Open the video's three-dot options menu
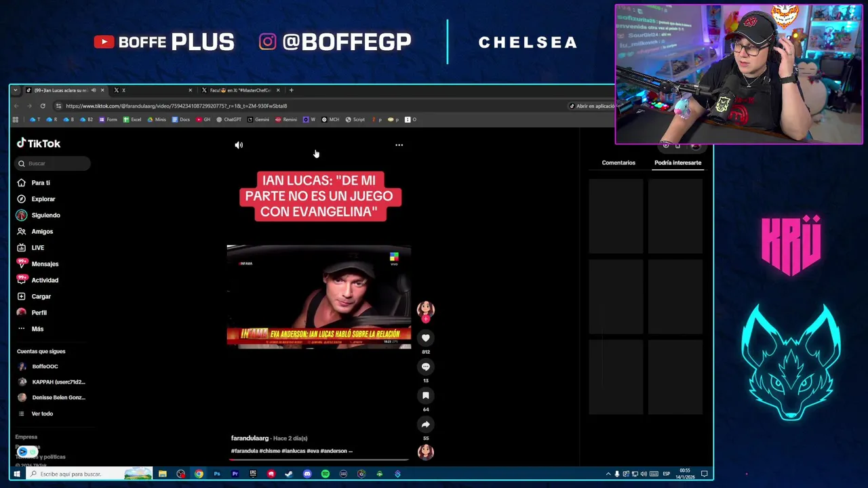The image size is (868, 488). [399, 145]
